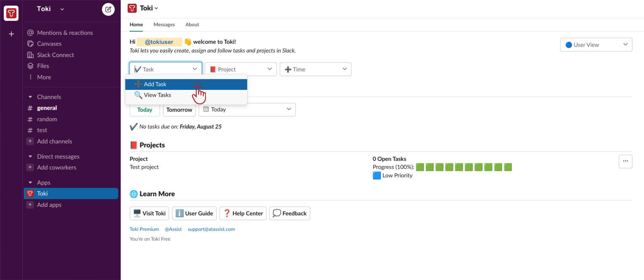Collapse the Direct messages section
Viewport: 644px width, 280px height.
tap(30, 156)
